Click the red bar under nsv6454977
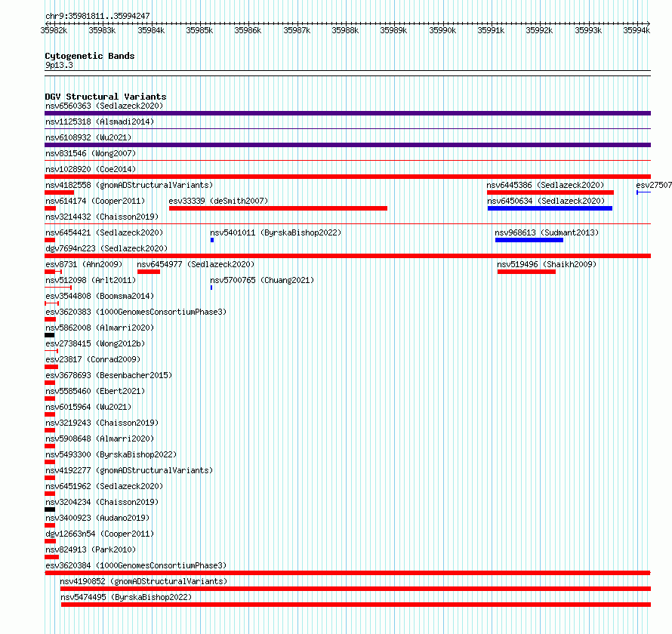The width and height of the screenshot is (672, 634). tap(149, 272)
